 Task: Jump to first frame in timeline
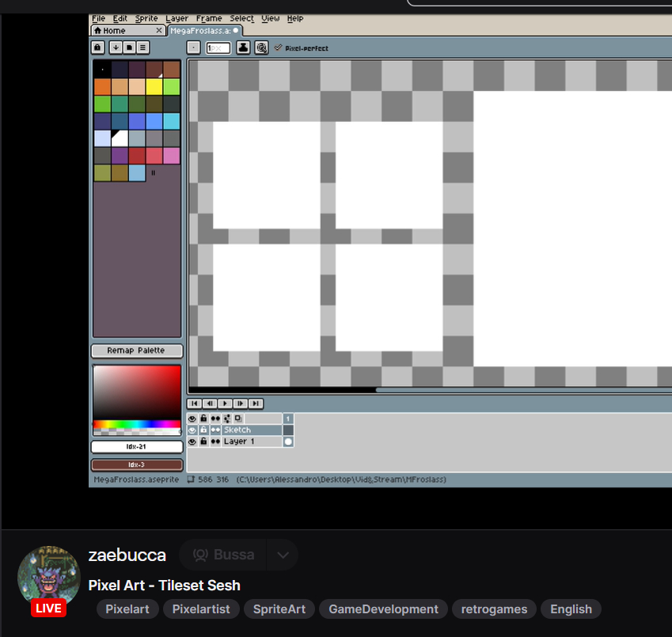click(x=195, y=403)
